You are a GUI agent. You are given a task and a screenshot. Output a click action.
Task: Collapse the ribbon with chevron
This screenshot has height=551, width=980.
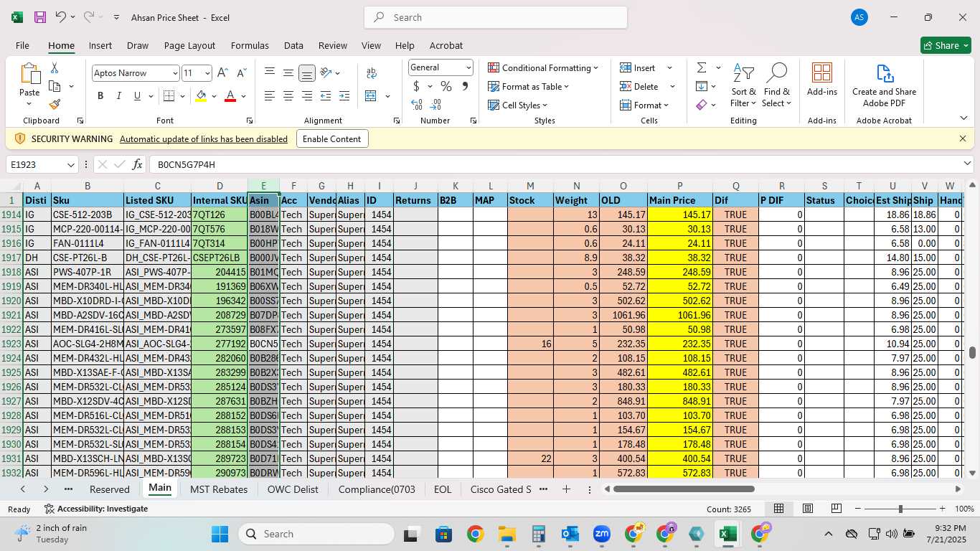[x=963, y=118]
